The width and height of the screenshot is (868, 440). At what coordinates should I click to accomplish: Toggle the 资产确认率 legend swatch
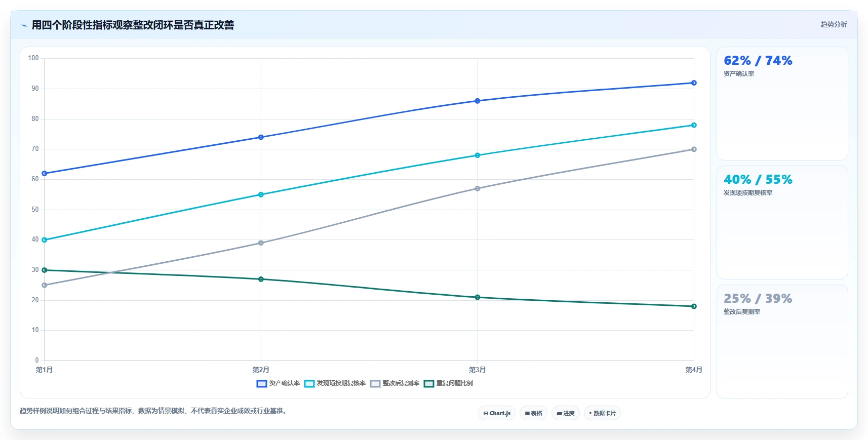(x=262, y=384)
